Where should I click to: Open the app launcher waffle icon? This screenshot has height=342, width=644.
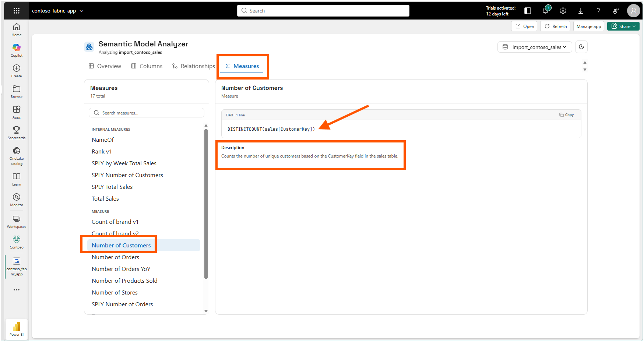[17, 11]
